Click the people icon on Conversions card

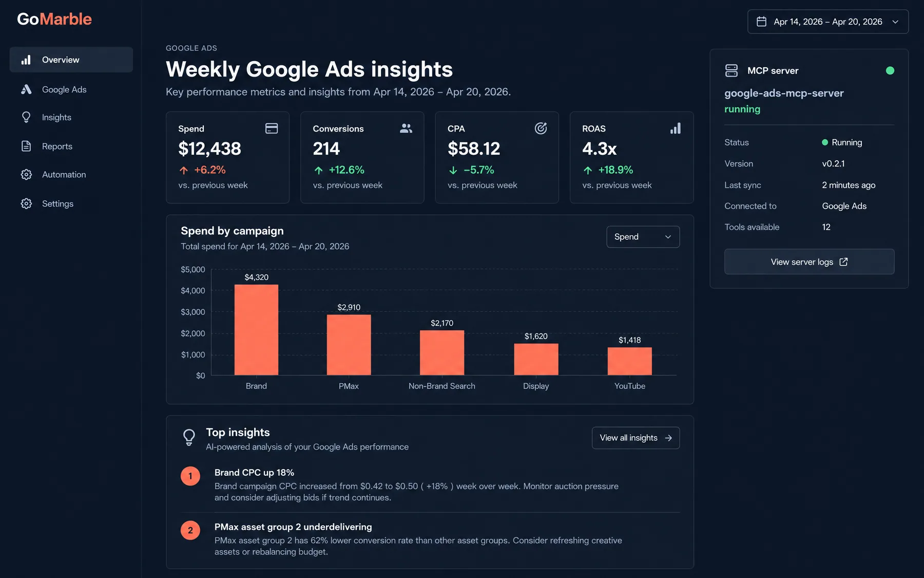pos(406,128)
